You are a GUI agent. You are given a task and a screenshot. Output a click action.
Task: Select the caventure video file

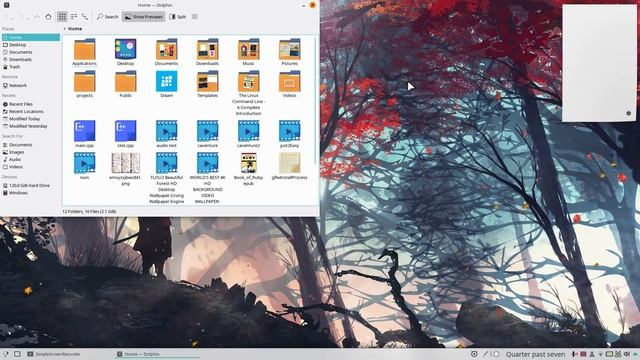[207, 131]
